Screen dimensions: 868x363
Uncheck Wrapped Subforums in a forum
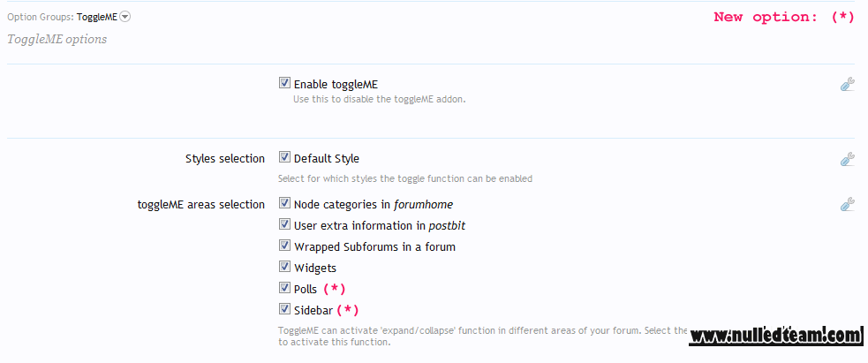point(284,246)
